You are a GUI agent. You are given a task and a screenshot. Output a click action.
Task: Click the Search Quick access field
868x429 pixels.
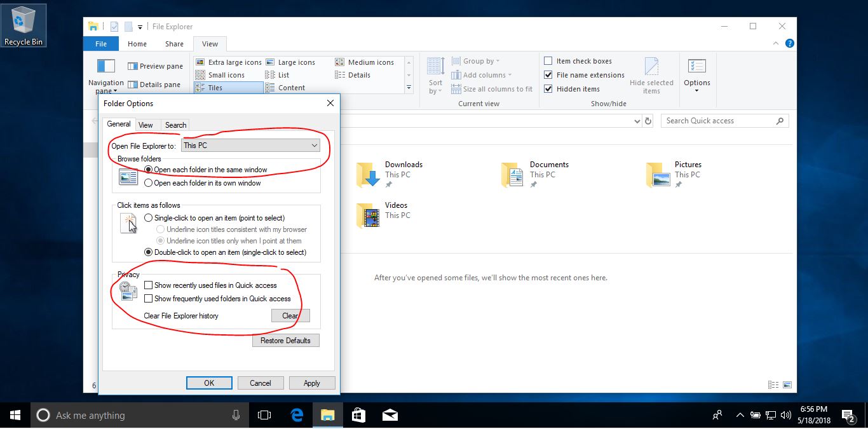point(724,121)
